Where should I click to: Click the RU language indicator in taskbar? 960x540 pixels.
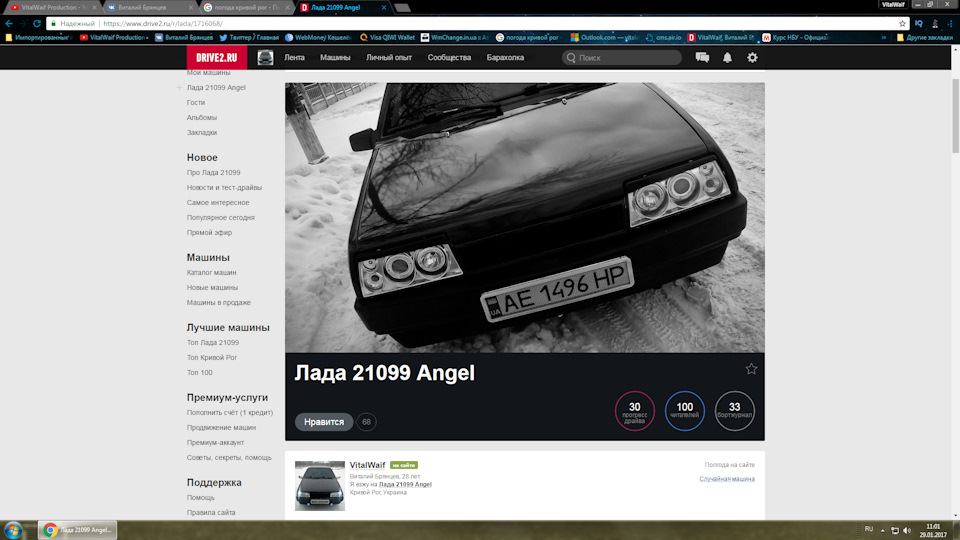pos(869,529)
